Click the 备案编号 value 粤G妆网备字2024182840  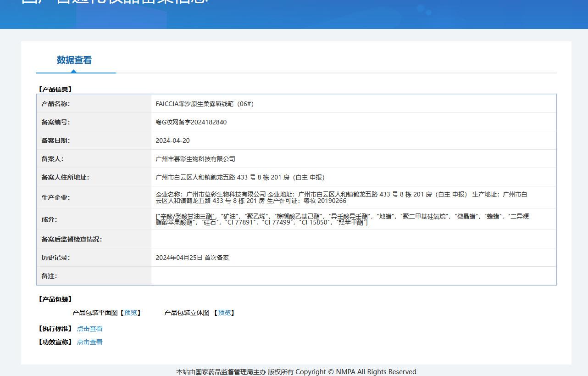[191, 122]
